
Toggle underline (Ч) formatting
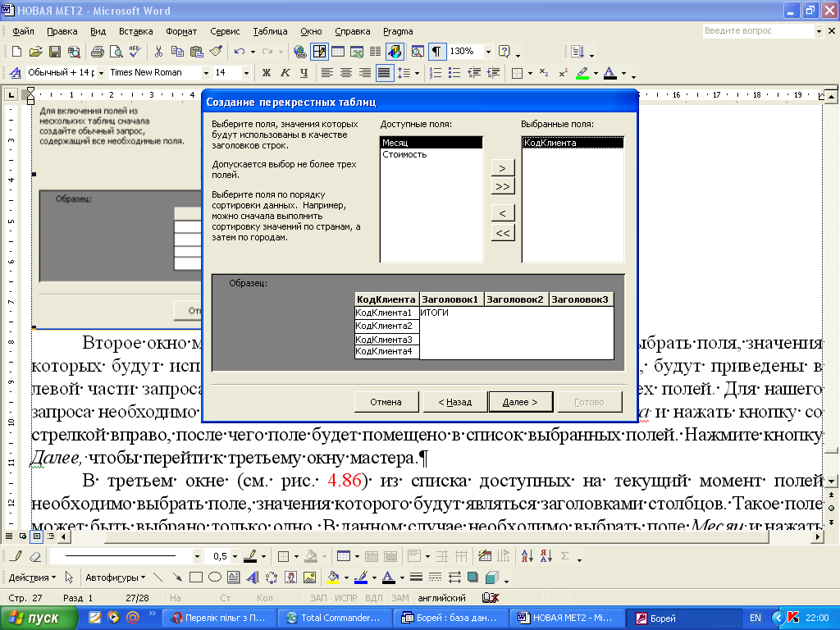point(304,73)
